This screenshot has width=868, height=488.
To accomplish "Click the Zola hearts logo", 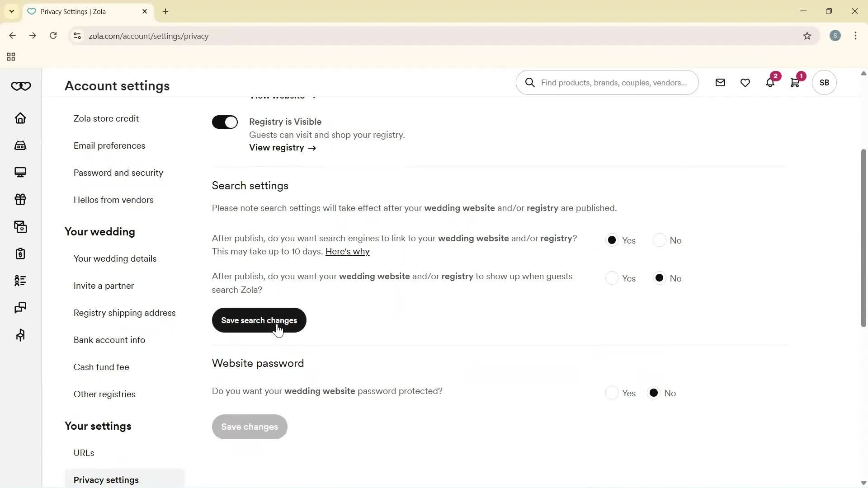I will point(20,86).
